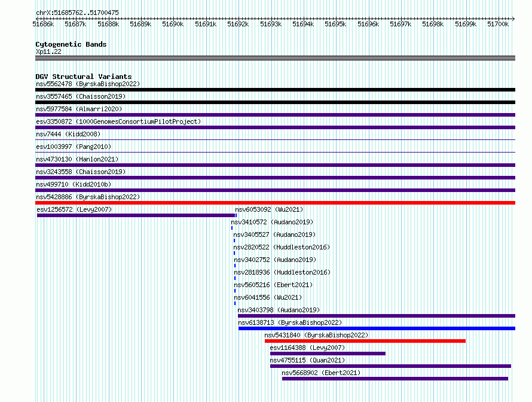Click the purple bar under nsv4730130
Viewport: 532px width, 402px height.
[x=275, y=165]
